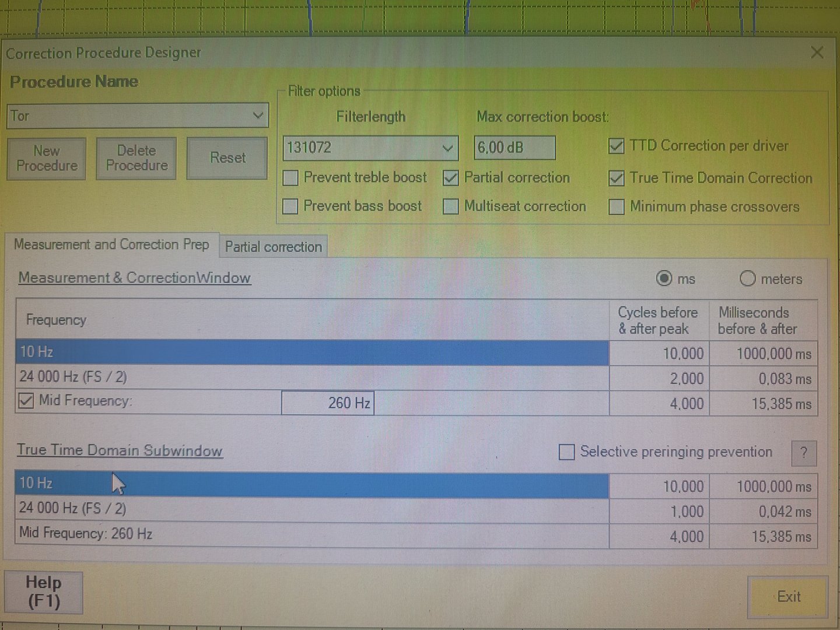Select 10 Hz row in True Time Domain Subwindow
Image resolution: width=840 pixels, height=630 pixels.
click(x=312, y=485)
